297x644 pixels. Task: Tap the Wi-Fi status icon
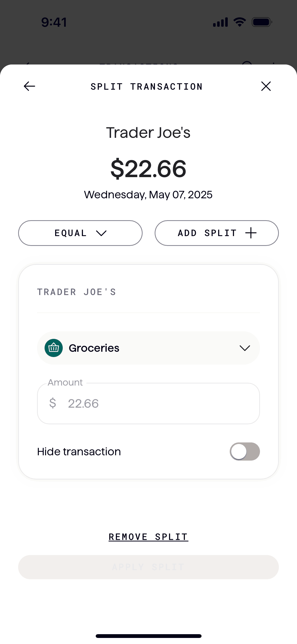click(240, 22)
